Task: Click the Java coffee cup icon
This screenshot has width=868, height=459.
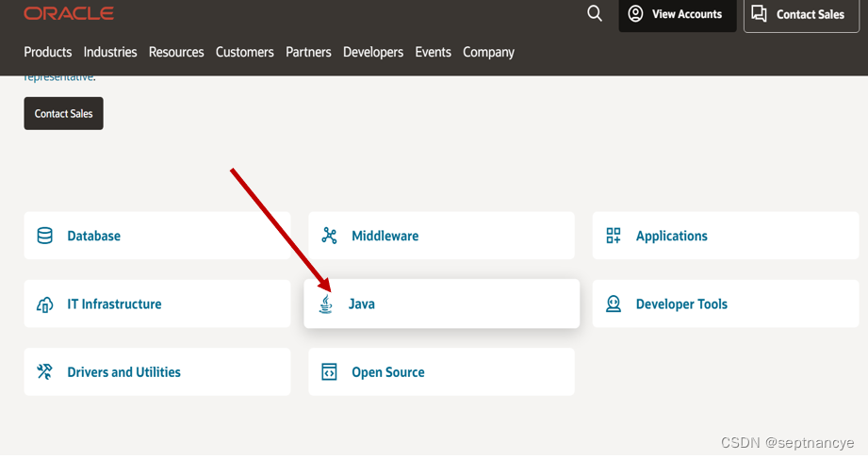Action: pos(326,304)
